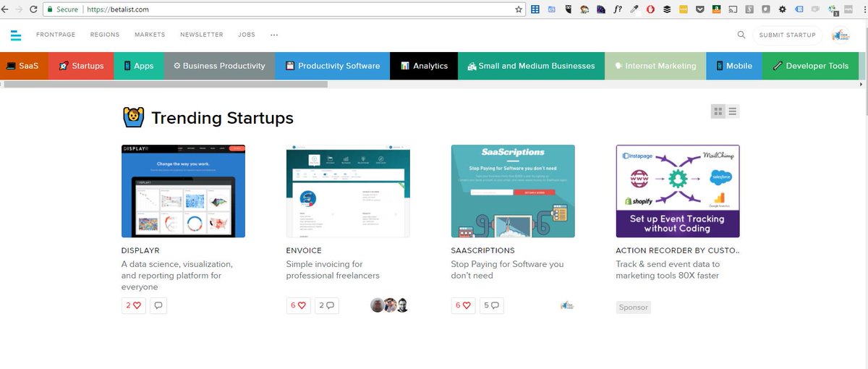Open the Newsletter page
Image resolution: width=868 pixels, height=369 pixels.
202,35
